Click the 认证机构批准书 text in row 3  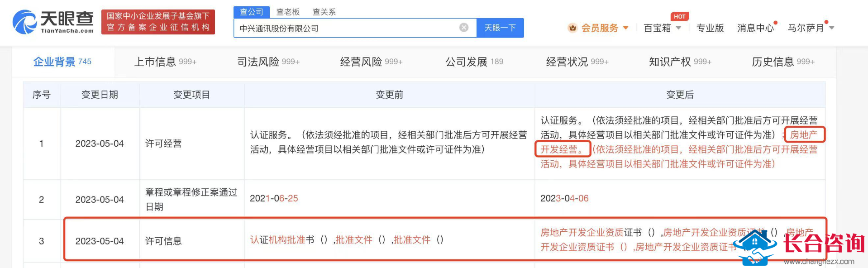point(282,240)
